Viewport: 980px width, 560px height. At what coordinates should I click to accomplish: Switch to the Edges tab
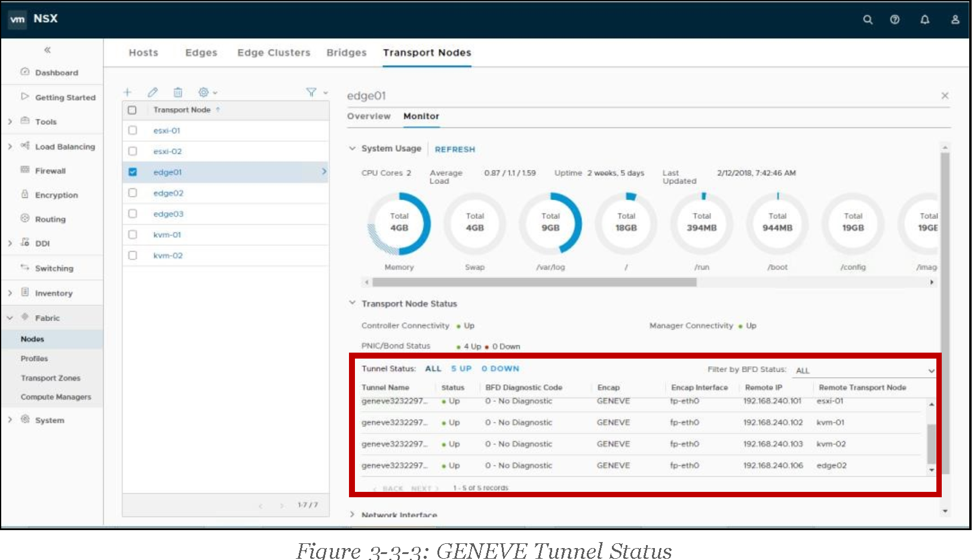pyautogui.click(x=201, y=53)
